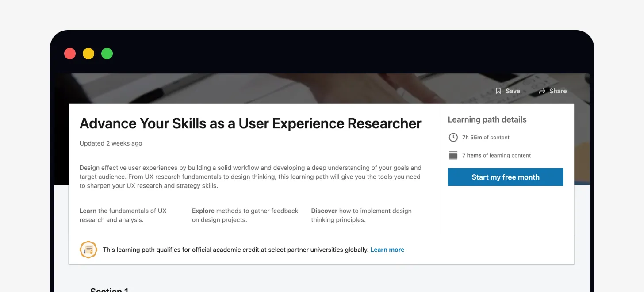
Task: Click the clock icon beside content duration
Action: click(x=453, y=137)
